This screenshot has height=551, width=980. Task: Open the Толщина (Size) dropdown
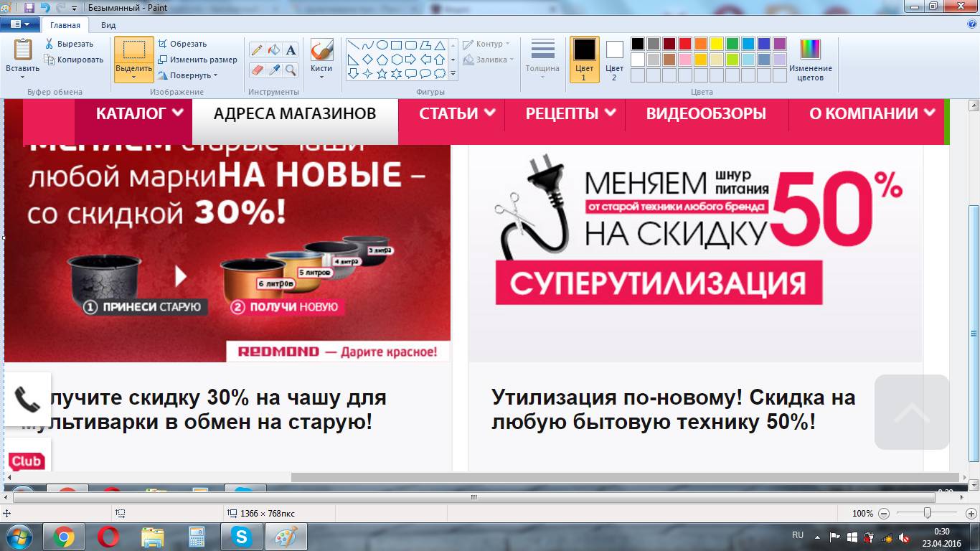click(x=542, y=60)
